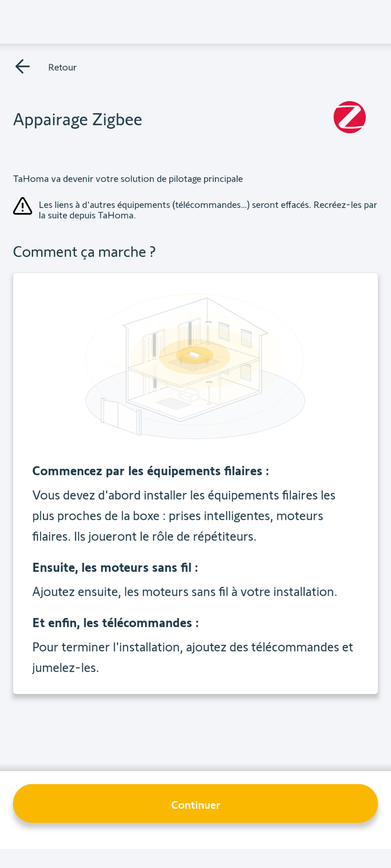Click 'Commencez par les équipements filaires' heading

point(151,471)
